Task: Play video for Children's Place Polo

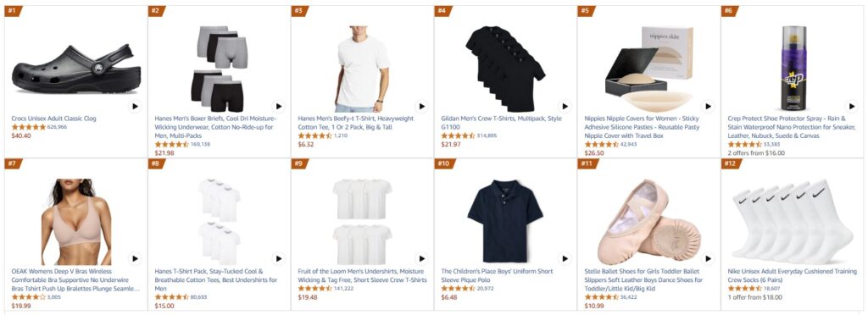Action: point(565,258)
